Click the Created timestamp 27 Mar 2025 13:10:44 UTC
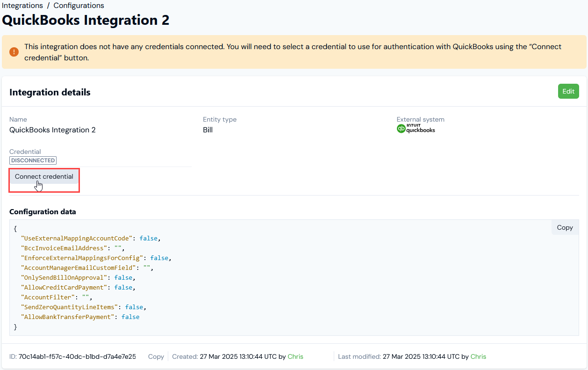The width and height of the screenshot is (588, 370). (238, 356)
